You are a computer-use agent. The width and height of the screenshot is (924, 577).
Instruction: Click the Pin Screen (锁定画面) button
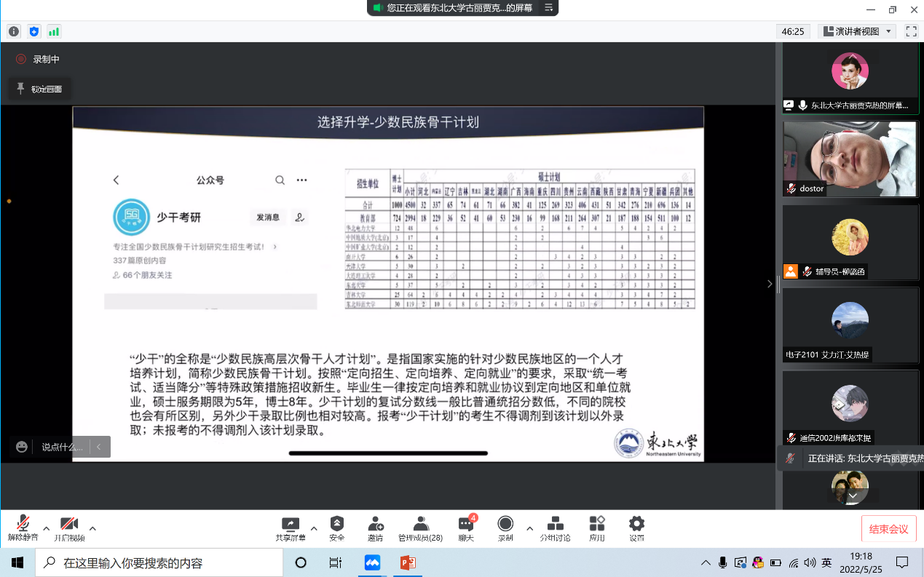pyautogui.click(x=40, y=89)
